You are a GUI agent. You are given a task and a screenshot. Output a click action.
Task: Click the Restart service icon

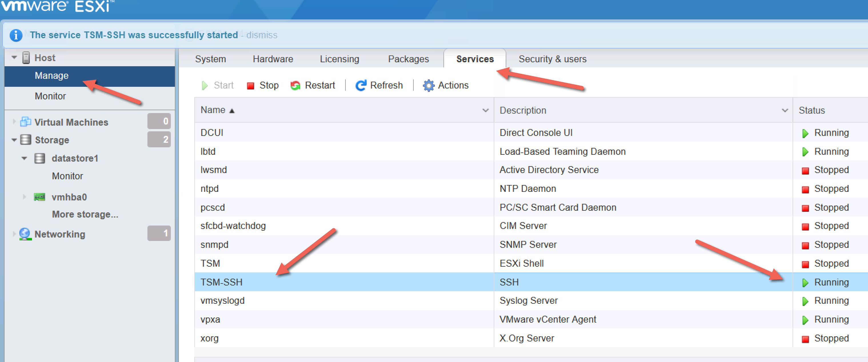tap(295, 85)
